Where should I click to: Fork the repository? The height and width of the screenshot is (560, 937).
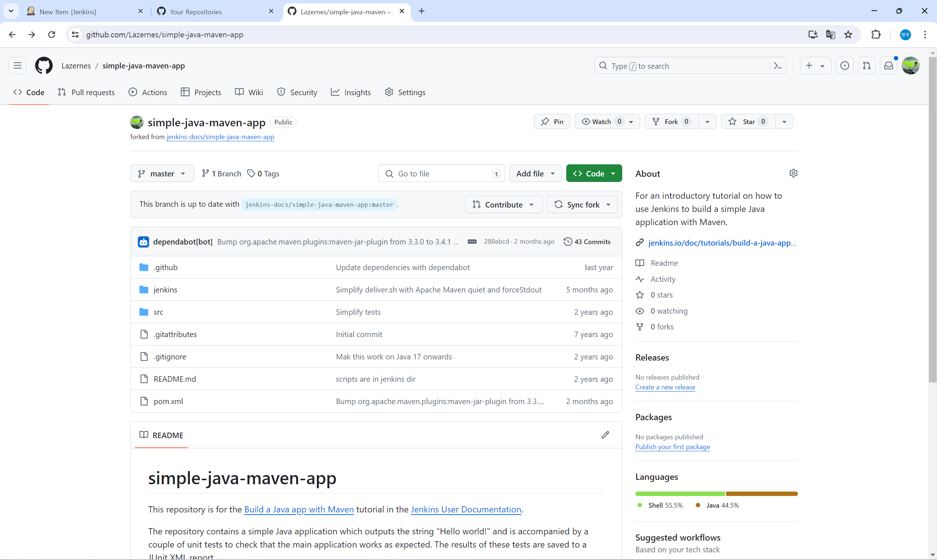pyautogui.click(x=671, y=122)
